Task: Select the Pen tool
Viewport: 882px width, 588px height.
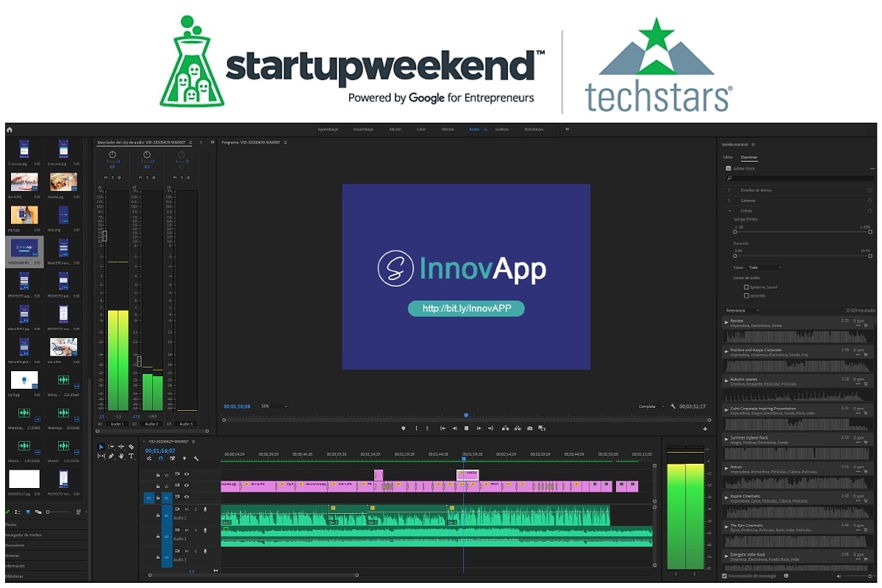Action: 111,456
